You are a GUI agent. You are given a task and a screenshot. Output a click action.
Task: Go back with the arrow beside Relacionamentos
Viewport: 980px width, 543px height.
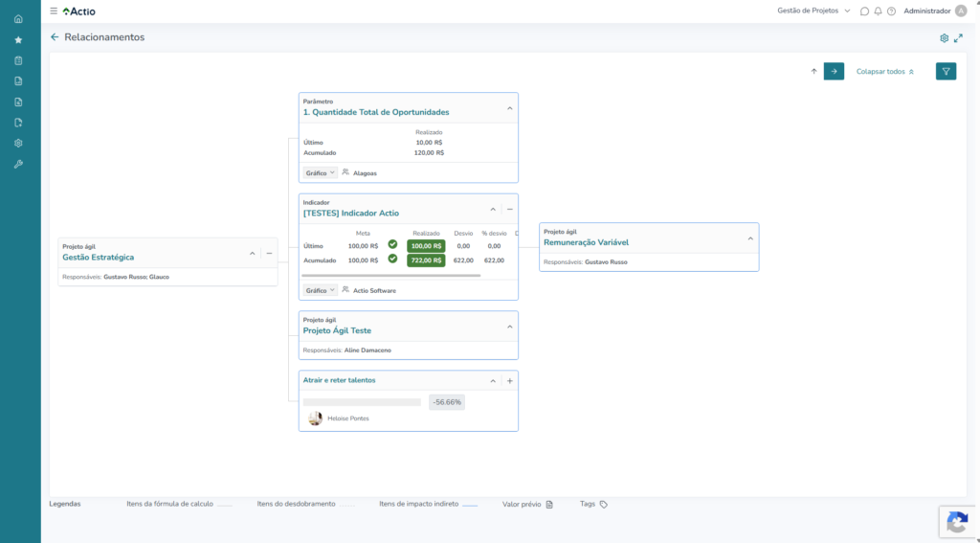(55, 37)
